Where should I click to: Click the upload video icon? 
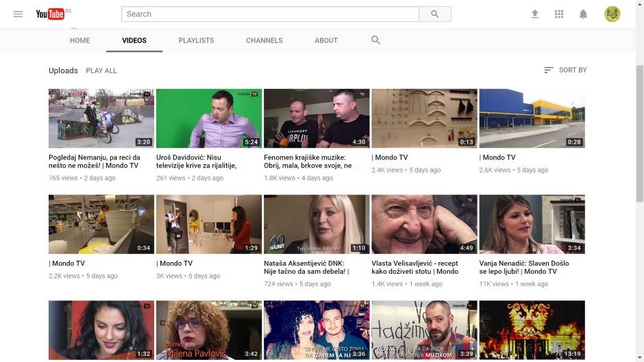pyautogui.click(x=535, y=14)
